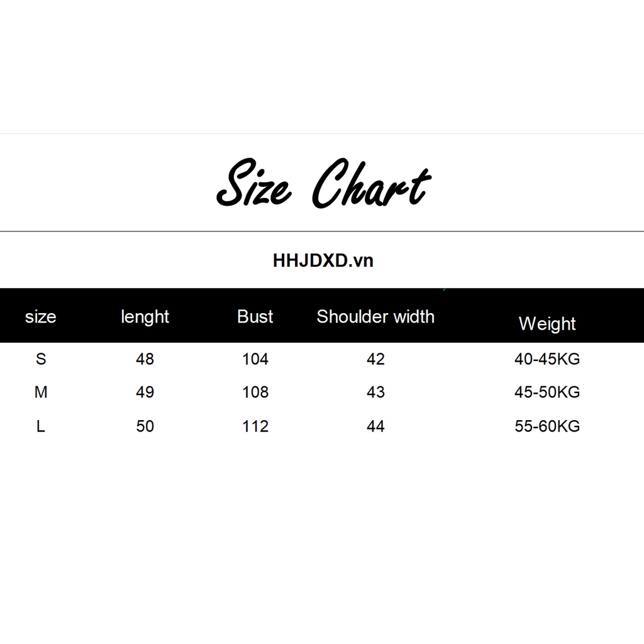The image size is (644, 644).
Task: Select the S size row label
Action: click(41, 359)
